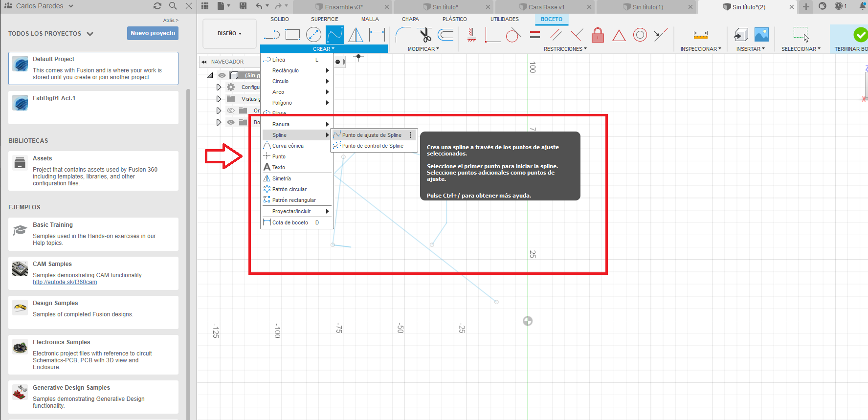Apply the Coincident constraint icon

[492, 35]
